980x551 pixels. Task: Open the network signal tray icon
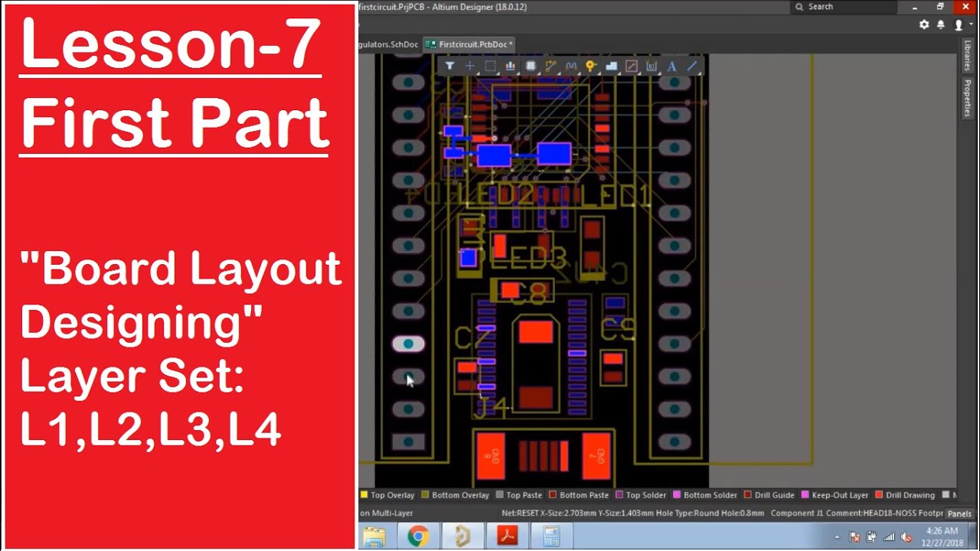click(889, 537)
